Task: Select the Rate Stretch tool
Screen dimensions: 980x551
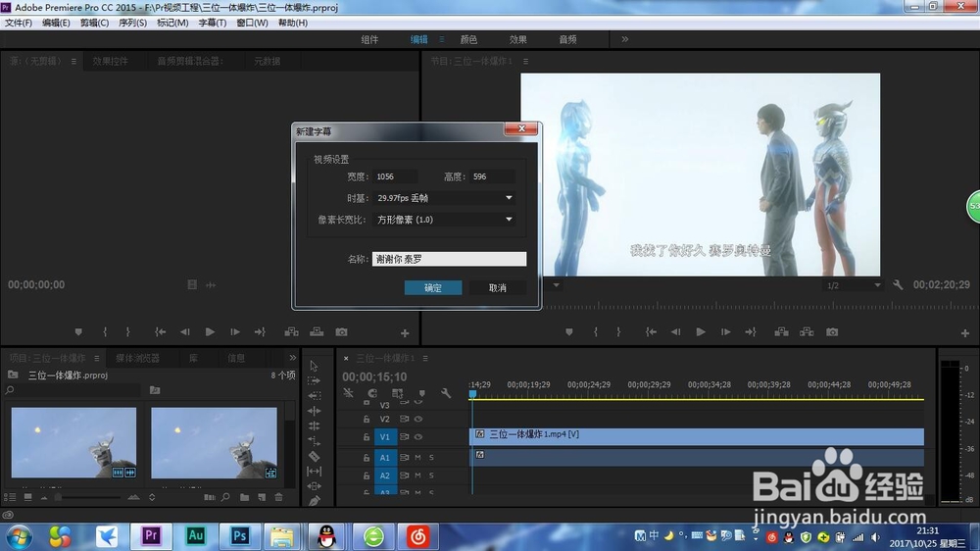Action: [x=314, y=441]
